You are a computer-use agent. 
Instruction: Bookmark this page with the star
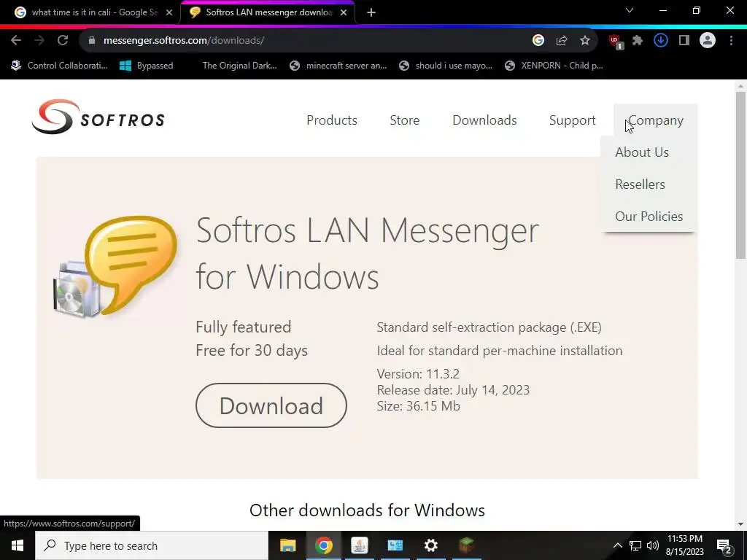point(585,41)
